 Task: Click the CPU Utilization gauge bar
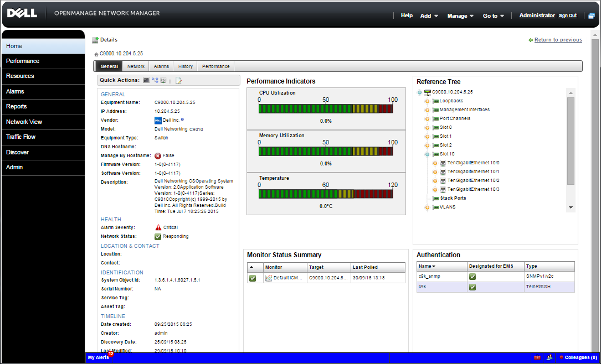click(326, 109)
